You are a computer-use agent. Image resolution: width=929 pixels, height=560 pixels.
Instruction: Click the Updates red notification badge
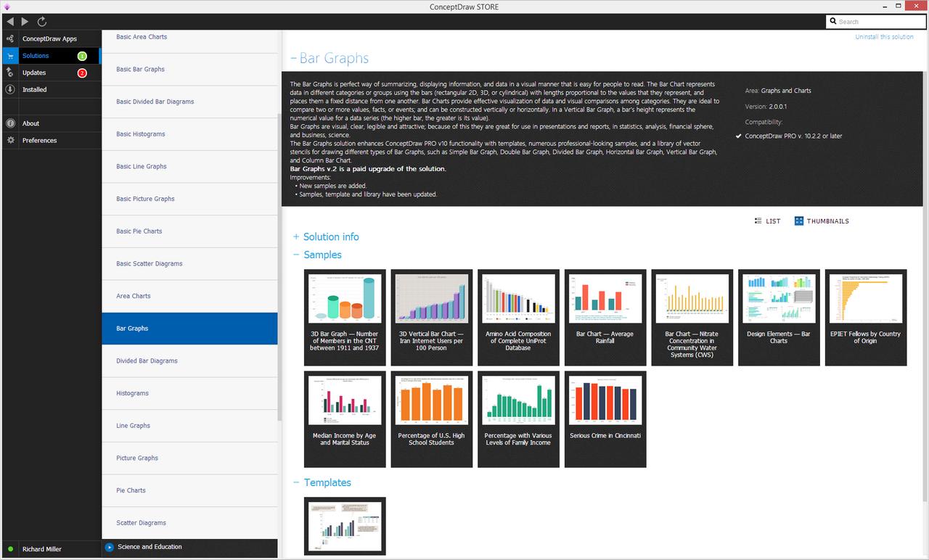coord(82,73)
